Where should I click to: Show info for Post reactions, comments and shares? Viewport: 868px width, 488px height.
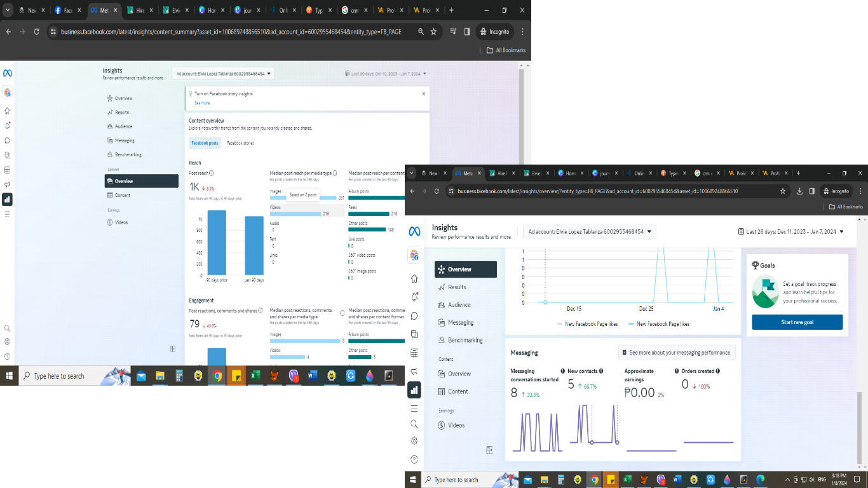(x=261, y=311)
